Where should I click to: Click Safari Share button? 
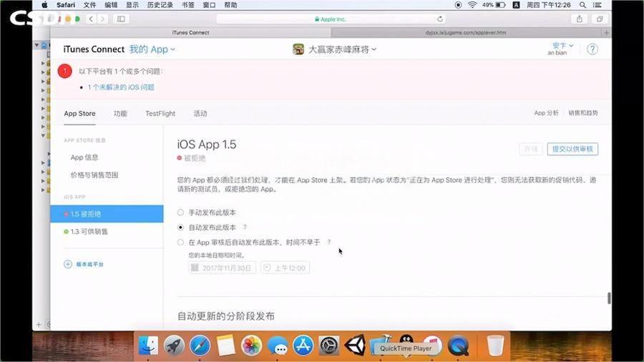[x=579, y=19]
